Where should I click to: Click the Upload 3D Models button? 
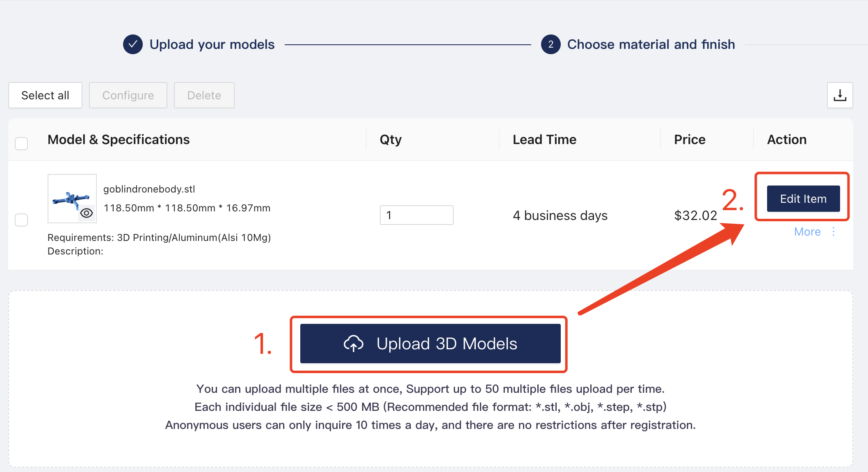[429, 344]
